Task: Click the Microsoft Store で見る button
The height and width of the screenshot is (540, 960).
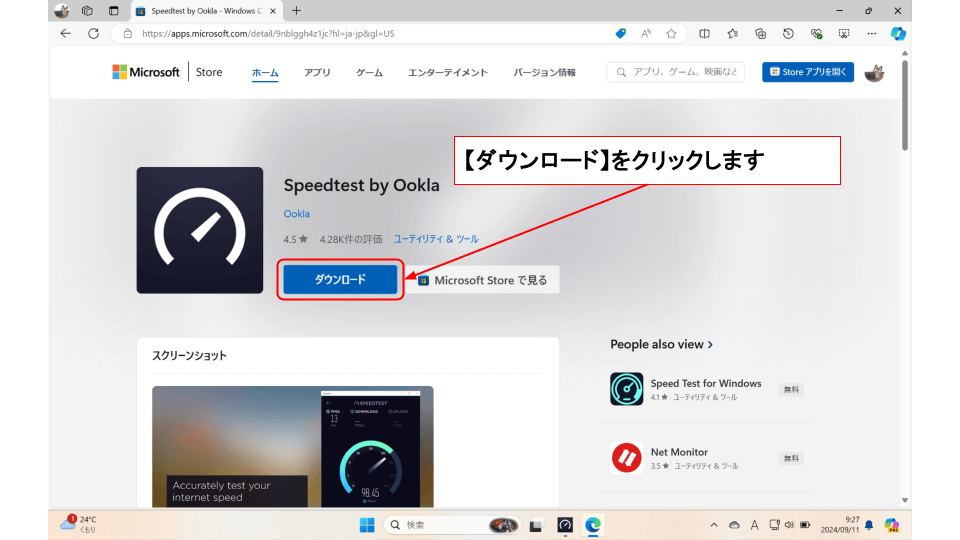Action: [482, 280]
